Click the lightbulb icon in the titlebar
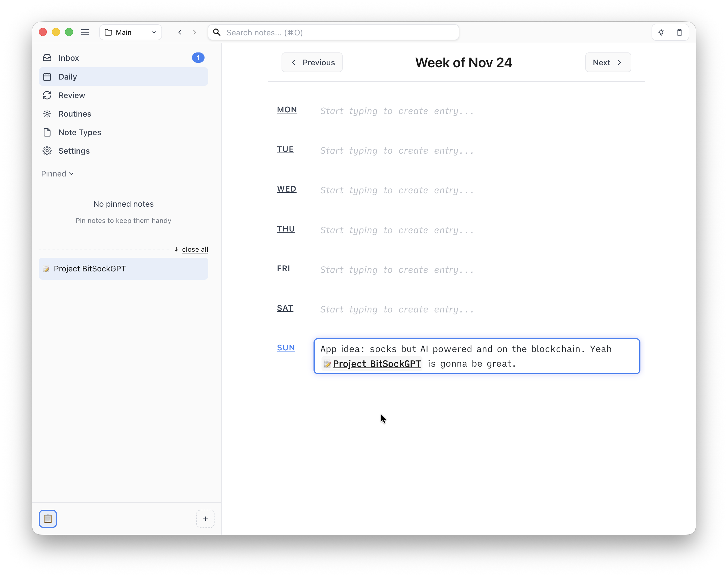Image resolution: width=728 pixels, height=577 pixels. tap(662, 32)
